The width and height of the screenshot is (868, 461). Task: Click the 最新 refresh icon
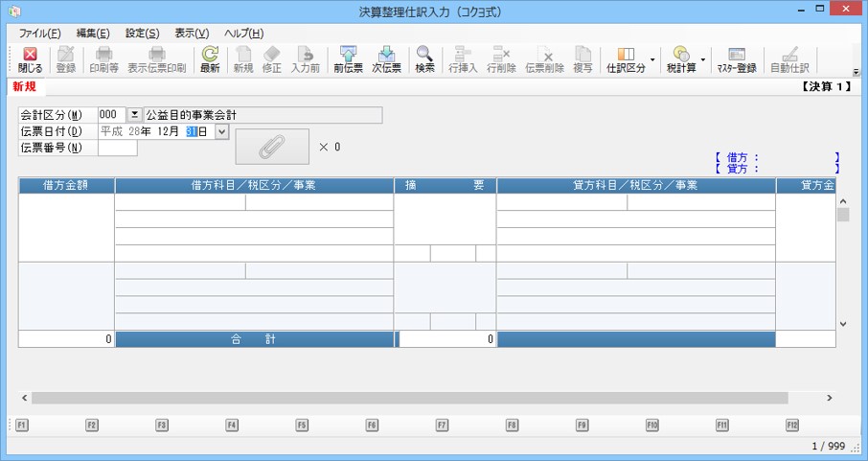point(209,59)
